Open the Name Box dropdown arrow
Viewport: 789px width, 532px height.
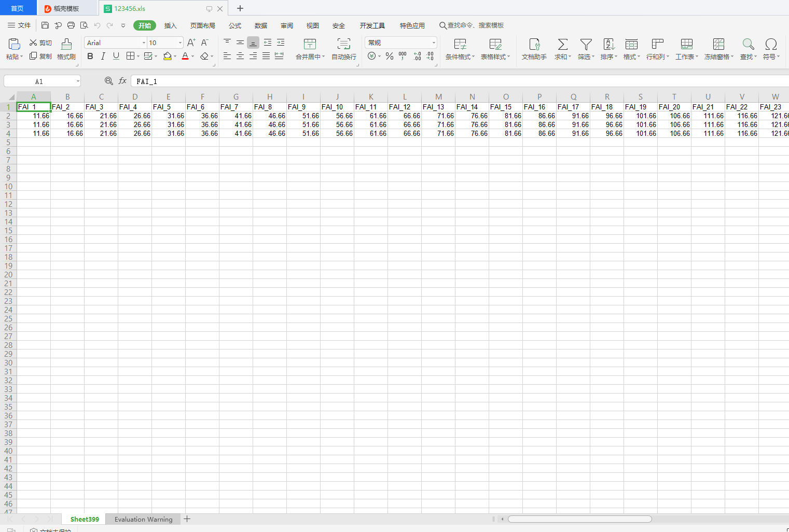click(78, 81)
